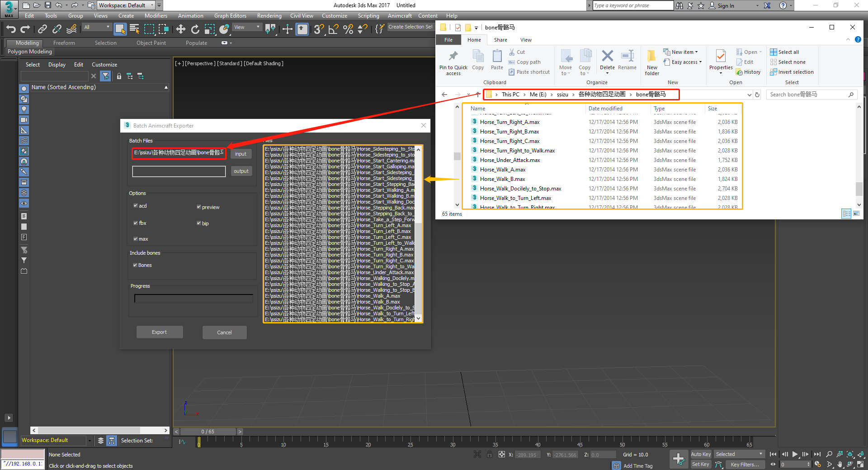This screenshot has width=868, height=470.
Task: Click Key Filters button
Action: (x=745, y=465)
